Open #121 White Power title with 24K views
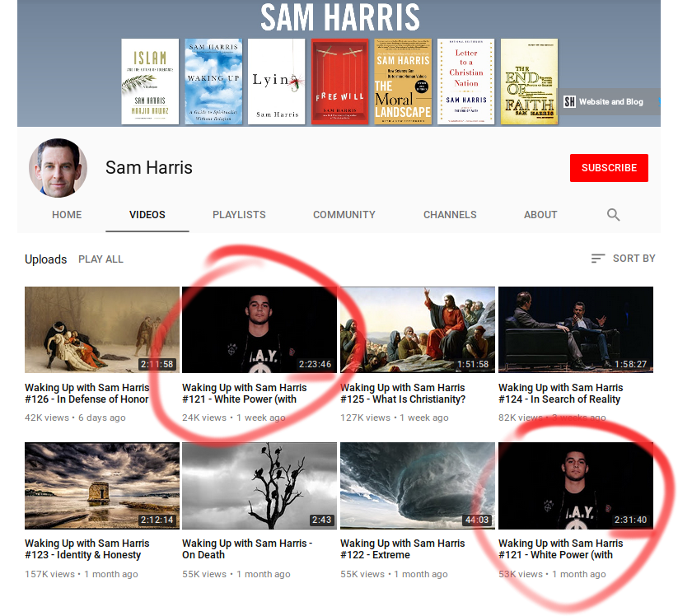The height and width of the screenshot is (616, 678). coord(245,394)
